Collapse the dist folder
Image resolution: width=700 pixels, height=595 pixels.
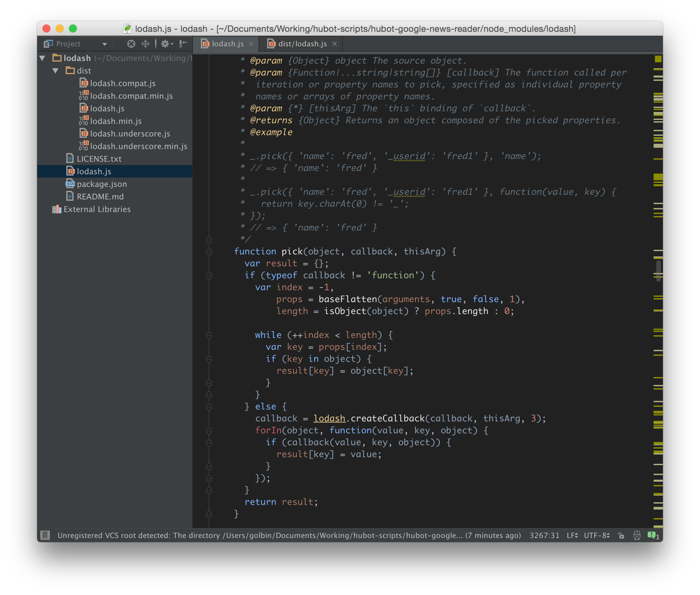pos(56,71)
